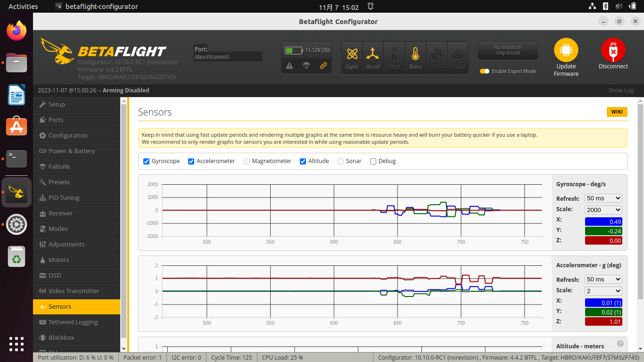The width and height of the screenshot is (644, 362).
Task: Open the Gyroscope Refresh rate dropdown
Action: click(x=603, y=198)
